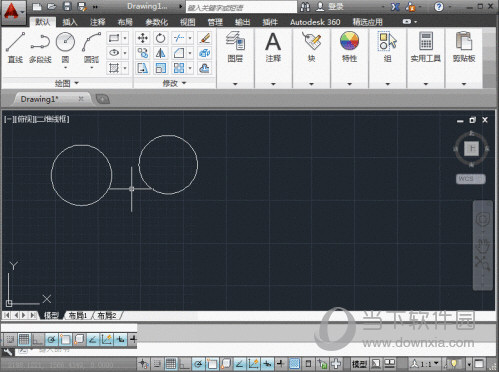This screenshot has height=372, width=499.
Task: Open the Utilities (实用工具) calculator icon
Action: 426,41
